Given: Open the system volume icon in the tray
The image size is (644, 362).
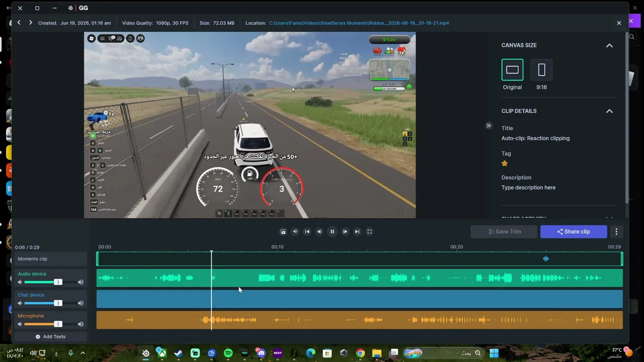Looking at the screenshot, I should point(33,353).
